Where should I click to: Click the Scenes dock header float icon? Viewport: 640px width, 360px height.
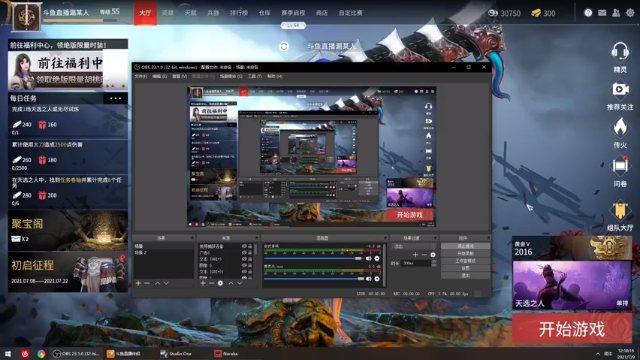click(x=192, y=238)
